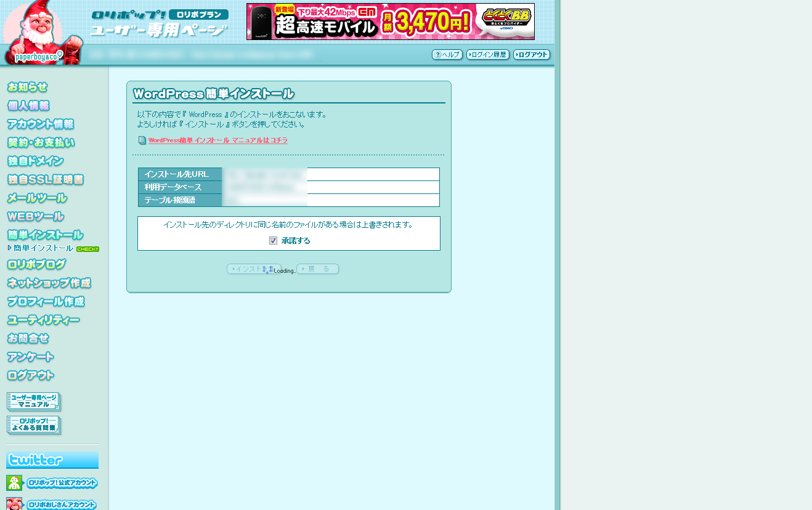Open the メールツール menu
The width and height of the screenshot is (812, 510).
[x=37, y=198]
